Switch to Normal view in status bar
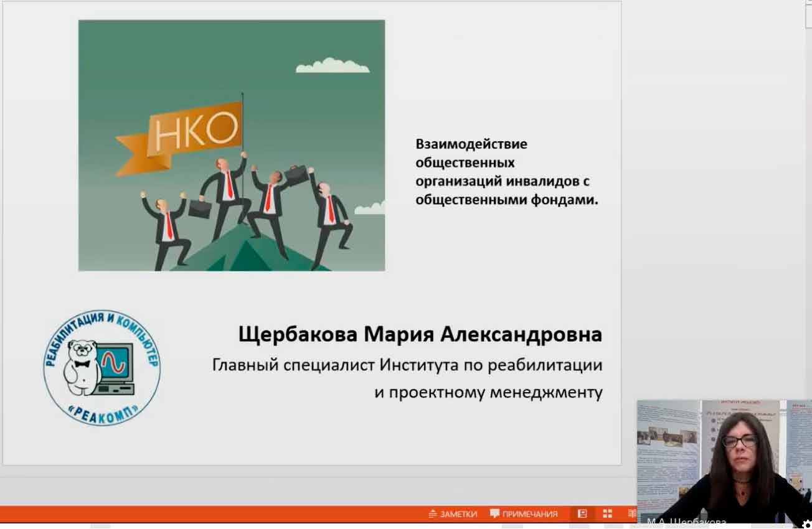The image size is (812, 529). [x=582, y=514]
